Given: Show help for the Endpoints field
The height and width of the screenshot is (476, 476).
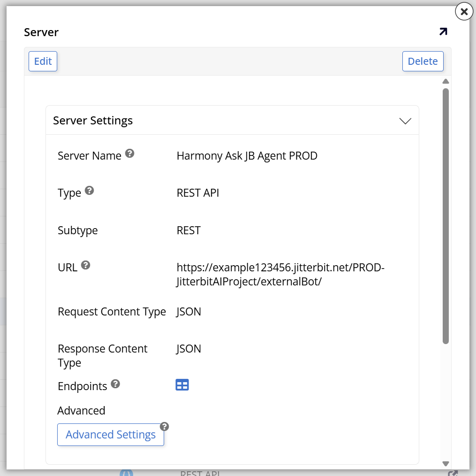Looking at the screenshot, I should coord(115,384).
